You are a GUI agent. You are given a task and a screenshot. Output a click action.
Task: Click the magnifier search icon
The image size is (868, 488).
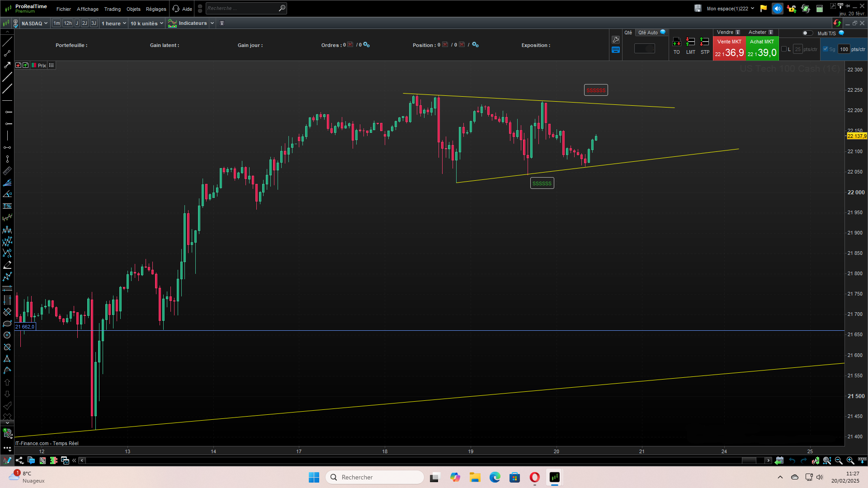[282, 8]
